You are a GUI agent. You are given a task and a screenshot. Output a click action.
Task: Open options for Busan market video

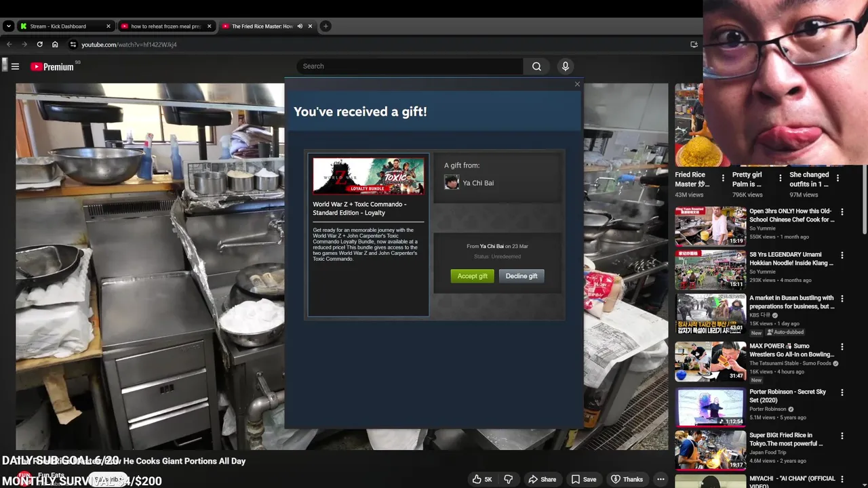842,299
